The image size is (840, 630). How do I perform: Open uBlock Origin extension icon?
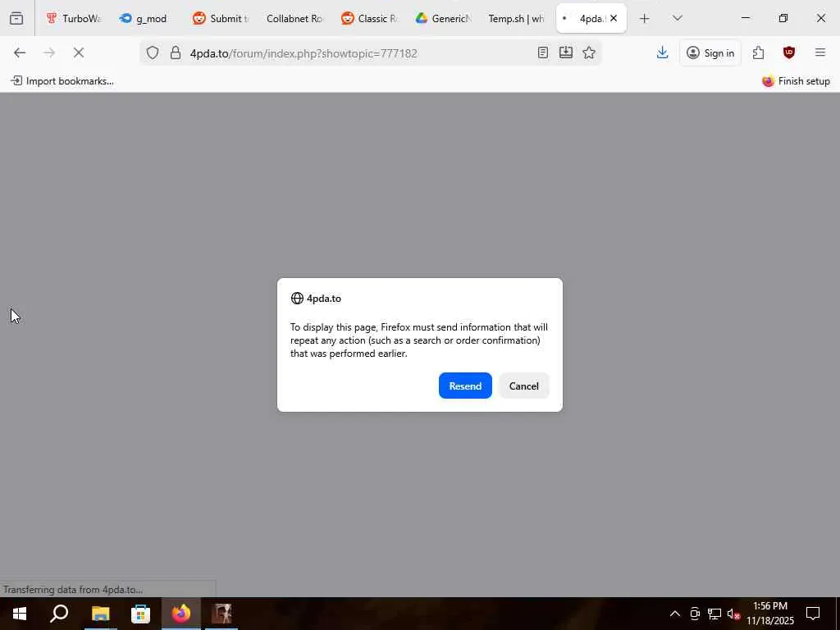[789, 52]
